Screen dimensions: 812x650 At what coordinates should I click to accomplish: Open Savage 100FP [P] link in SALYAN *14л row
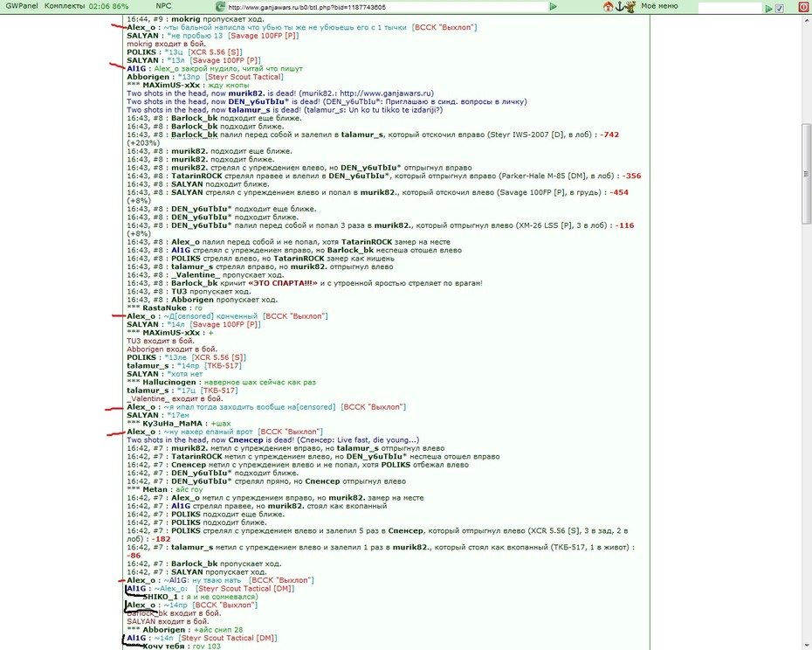pyautogui.click(x=224, y=324)
